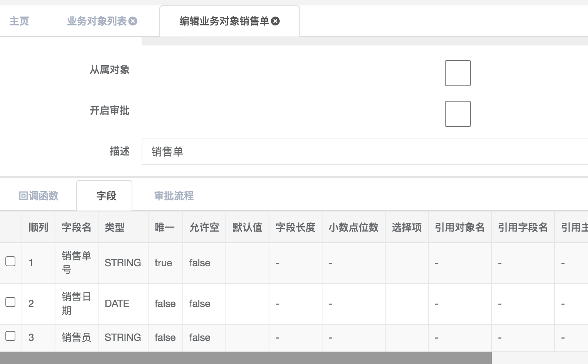This screenshot has height=364, width=588.
Task: Click the 字段名 column header
Action: point(77,227)
